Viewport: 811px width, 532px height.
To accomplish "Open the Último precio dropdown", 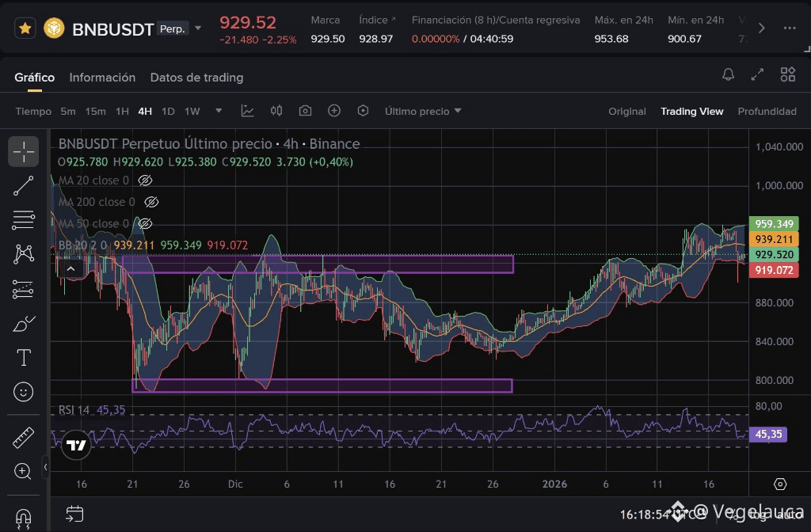I will (x=423, y=112).
